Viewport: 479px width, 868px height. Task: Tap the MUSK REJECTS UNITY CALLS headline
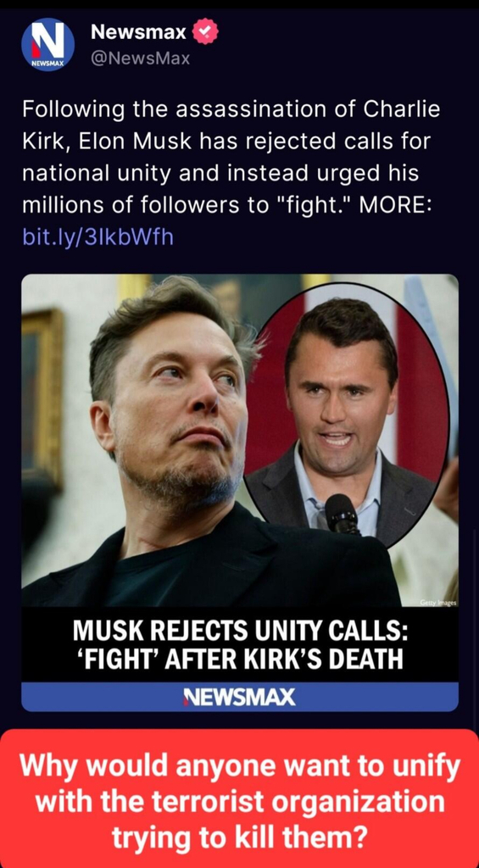pyautogui.click(x=240, y=632)
